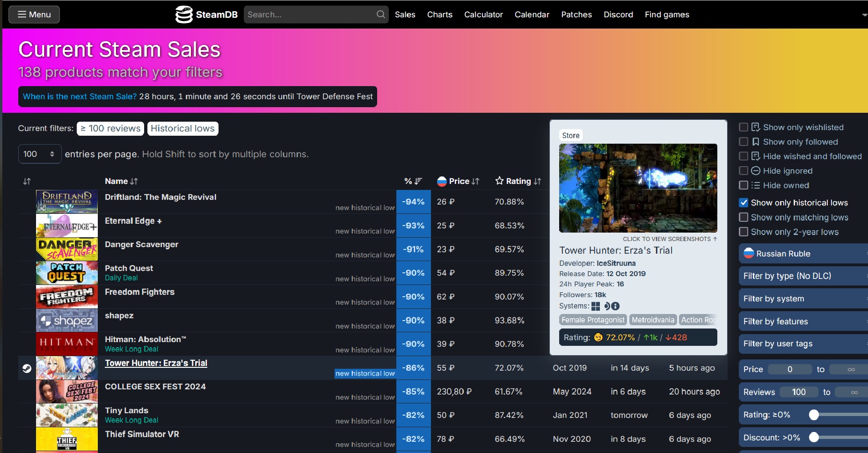Select the Female Protagonist tag
This screenshot has height=453, width=868.
click(593, 320)
